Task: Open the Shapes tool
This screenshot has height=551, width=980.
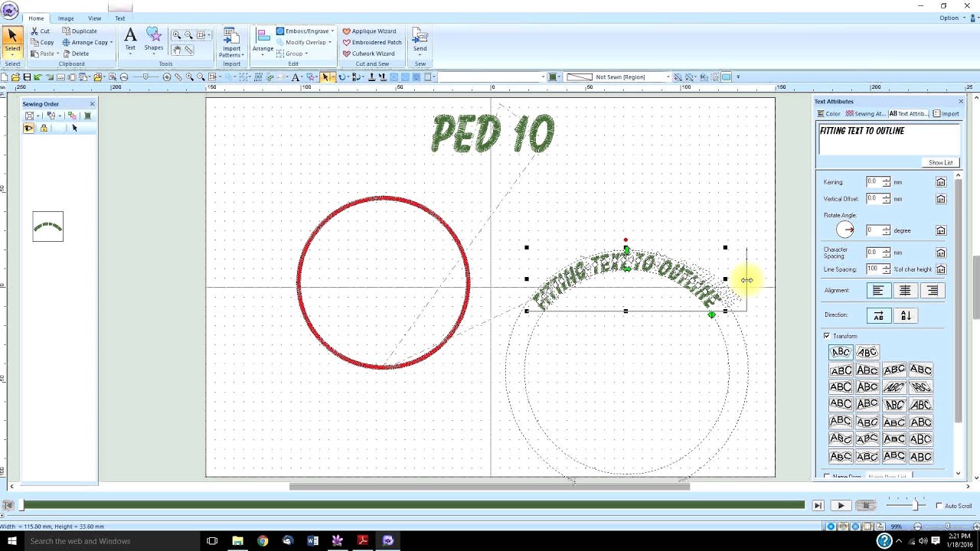Action: 154,40
